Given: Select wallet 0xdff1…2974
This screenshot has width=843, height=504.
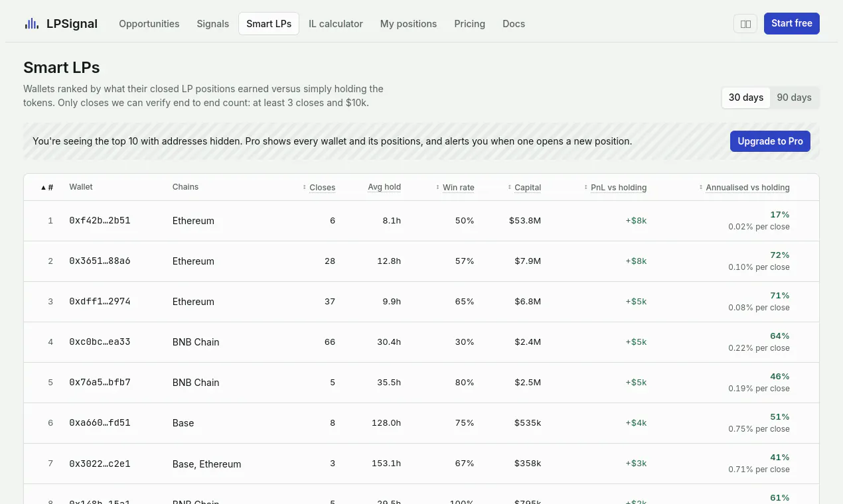Looking at the screenshot, I should (100, 302).
